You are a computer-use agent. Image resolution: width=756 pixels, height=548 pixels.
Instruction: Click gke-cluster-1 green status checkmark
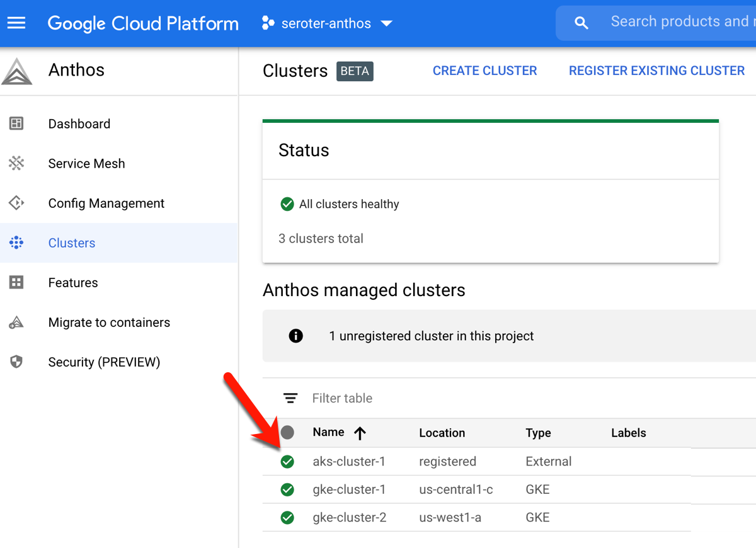click(287, 489)
